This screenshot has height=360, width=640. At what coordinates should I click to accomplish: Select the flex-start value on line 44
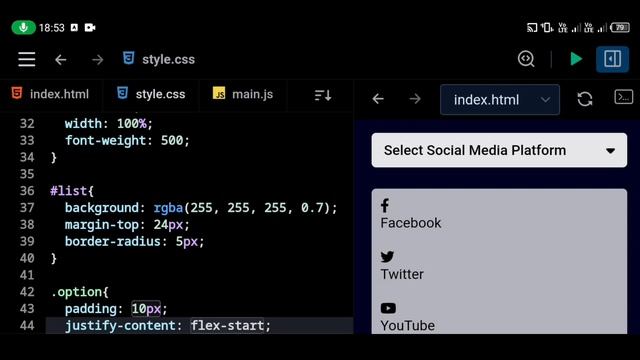pos(227,326)
